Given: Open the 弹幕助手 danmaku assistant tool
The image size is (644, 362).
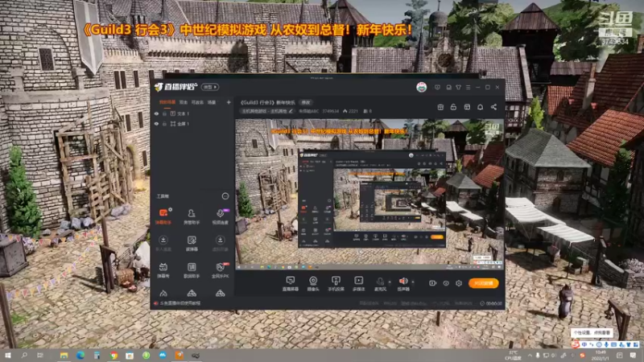Looking at the screenshot, I should click(163, 216).
